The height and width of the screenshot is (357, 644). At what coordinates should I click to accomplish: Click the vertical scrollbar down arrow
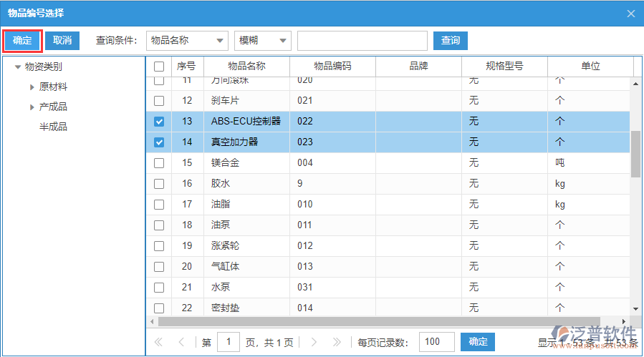tap(636, 309)
